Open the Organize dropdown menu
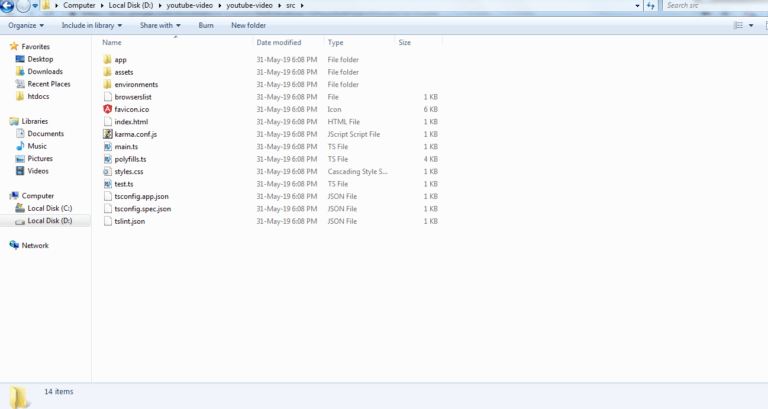The image size is (768, 409). pos(25,25)
